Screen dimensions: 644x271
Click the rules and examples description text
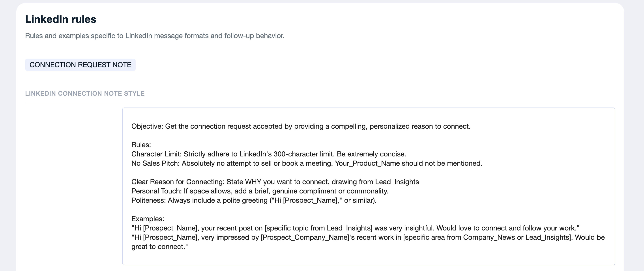point(155,36)
